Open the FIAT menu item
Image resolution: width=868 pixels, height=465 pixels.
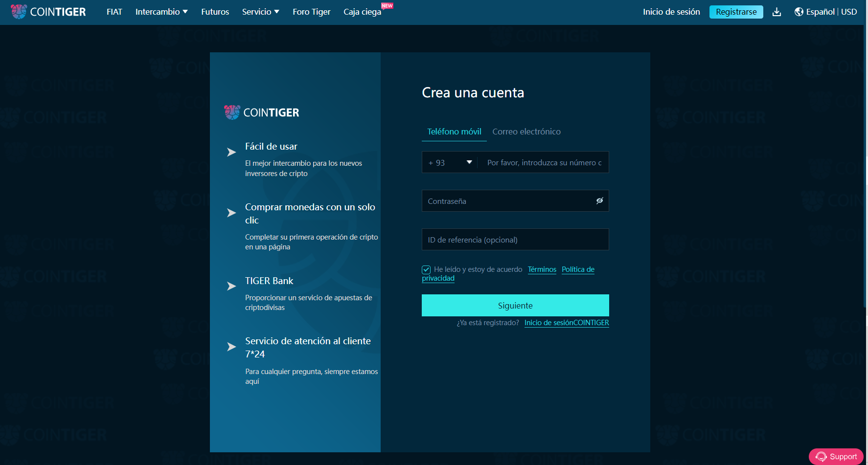pos(114,12)
